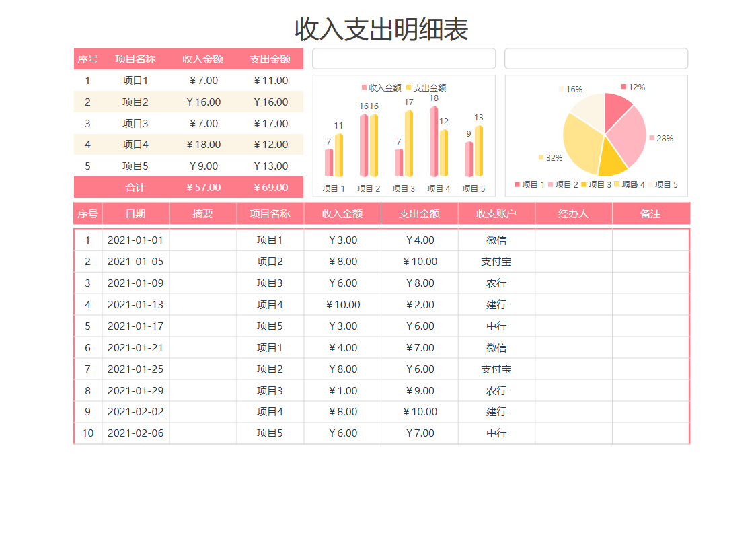This screenshot has width=756, height=535.
Task: Select the 32% pie slice label
Action: coord(551,157)
